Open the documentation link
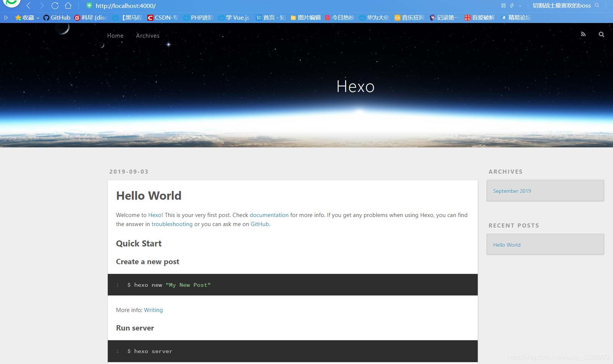The image size is (613, 364). 269,215
